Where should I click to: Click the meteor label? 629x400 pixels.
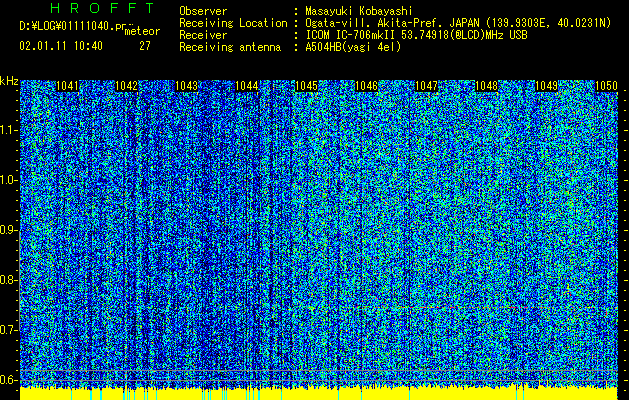(142, 31)
